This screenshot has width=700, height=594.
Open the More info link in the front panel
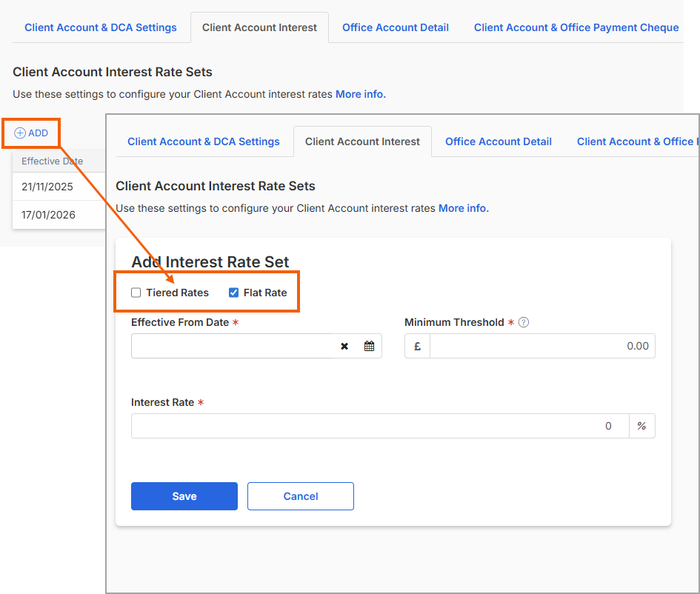464,208
